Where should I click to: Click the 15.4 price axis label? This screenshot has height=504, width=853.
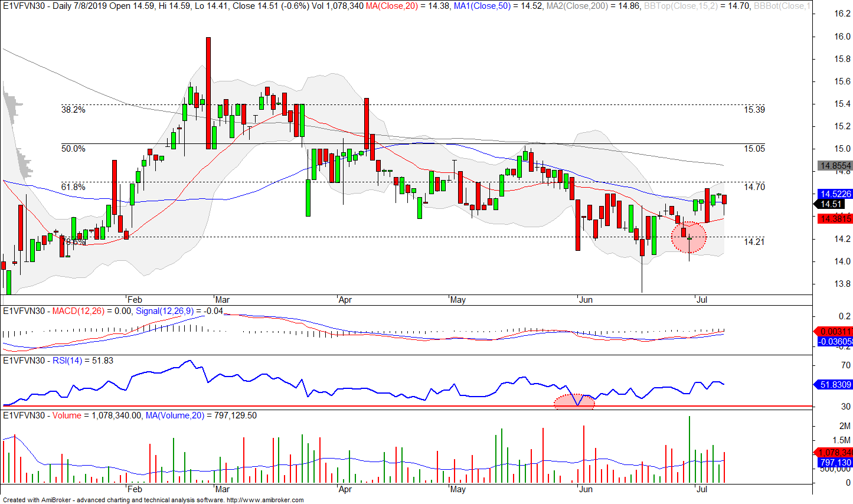tap(842, 104)
